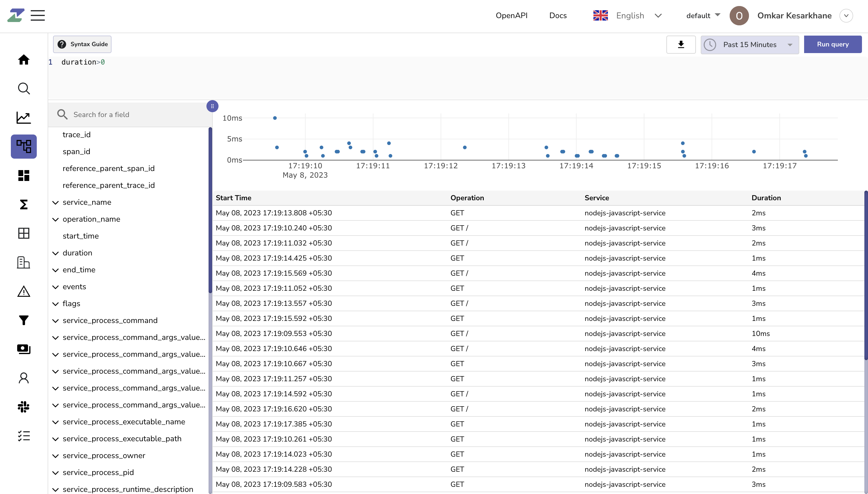
Task: Expand the duration field group
Action: coord(56,253)
